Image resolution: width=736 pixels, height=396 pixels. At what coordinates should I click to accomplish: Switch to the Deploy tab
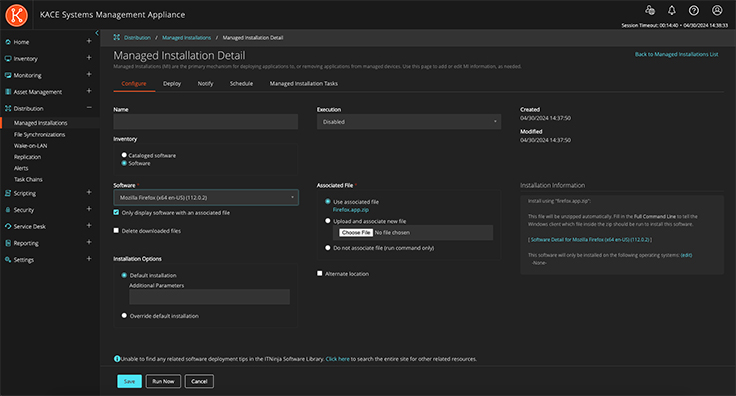pos(172,84)
